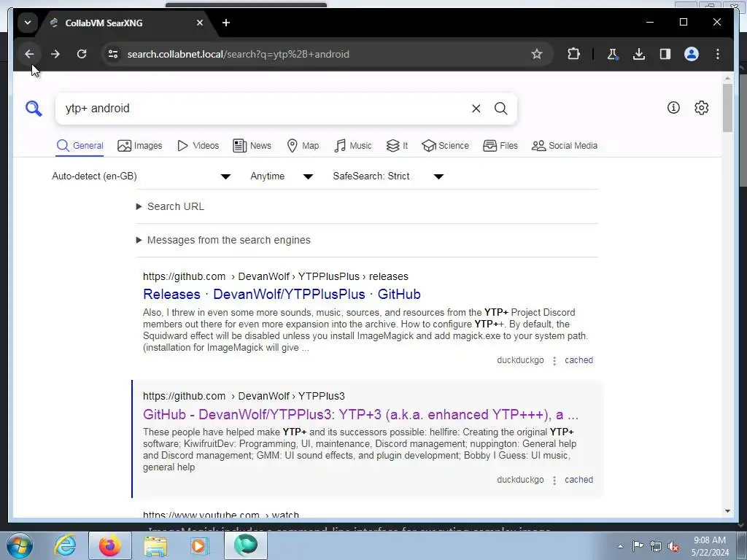This screenshot has width=747, height=560.
Task: Reload the page with the refresh icon
Action: (x=82, y=54)
